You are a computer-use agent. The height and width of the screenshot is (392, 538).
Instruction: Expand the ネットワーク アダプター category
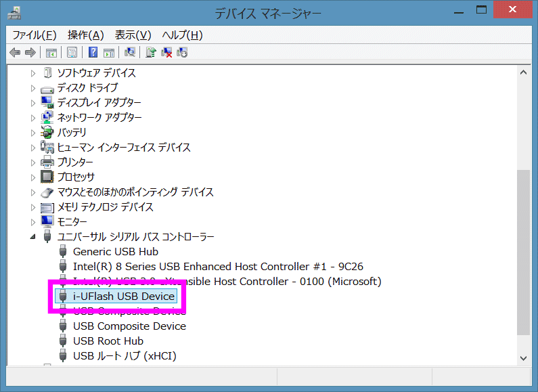click(32, 118)
